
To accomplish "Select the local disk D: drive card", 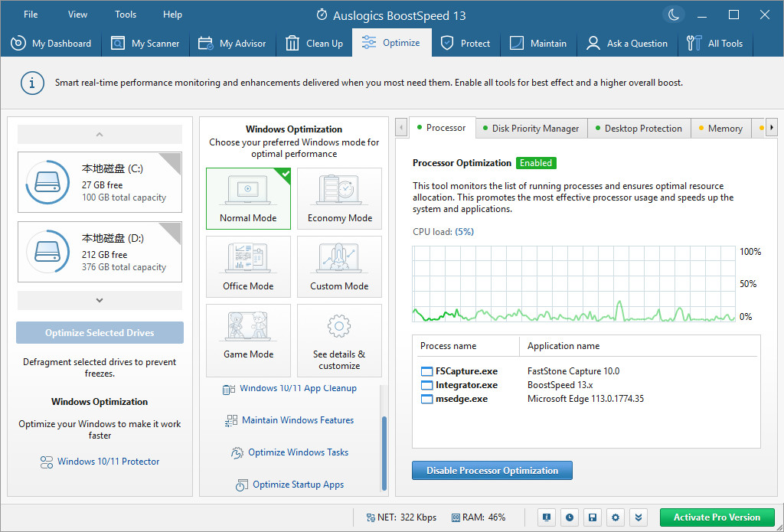I will click(100, 252).
